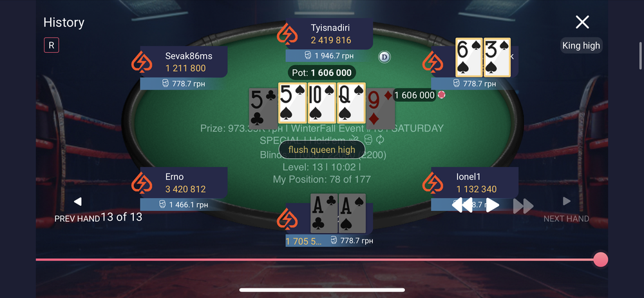Image resolution: width=644 pixels, height=298 pixels.
Task: Go to previous hand arrow
Action: (78, 201)
